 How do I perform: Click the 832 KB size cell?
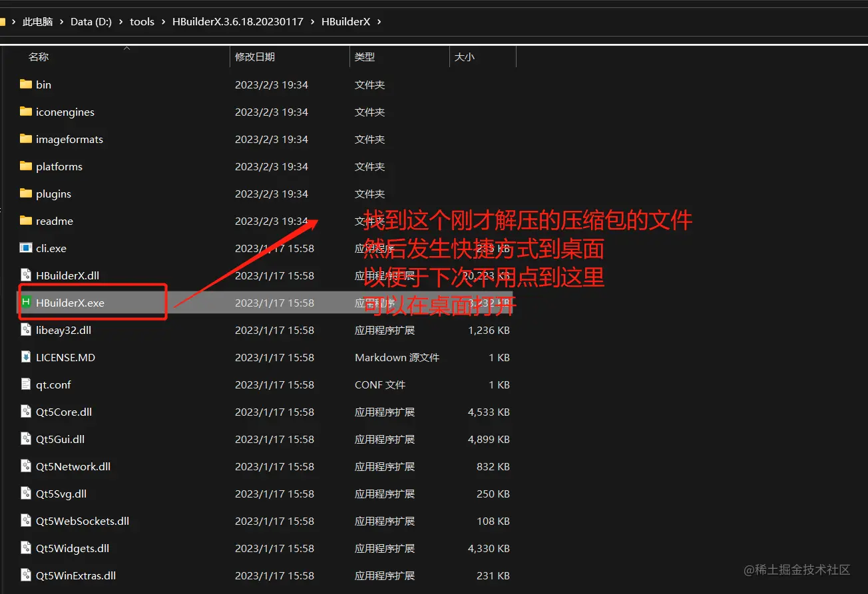[x=493, y=466]
